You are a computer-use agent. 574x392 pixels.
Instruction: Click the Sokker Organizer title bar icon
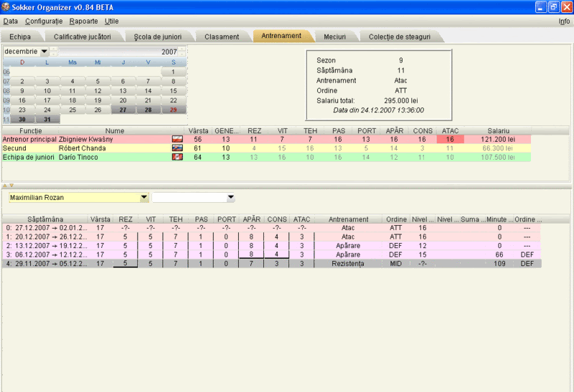pos(6,6)
